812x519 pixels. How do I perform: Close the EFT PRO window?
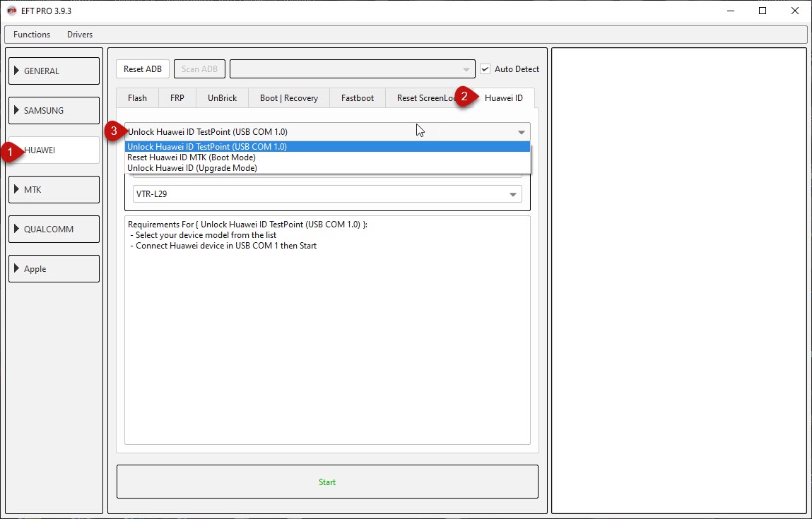[x=795, y=11]
